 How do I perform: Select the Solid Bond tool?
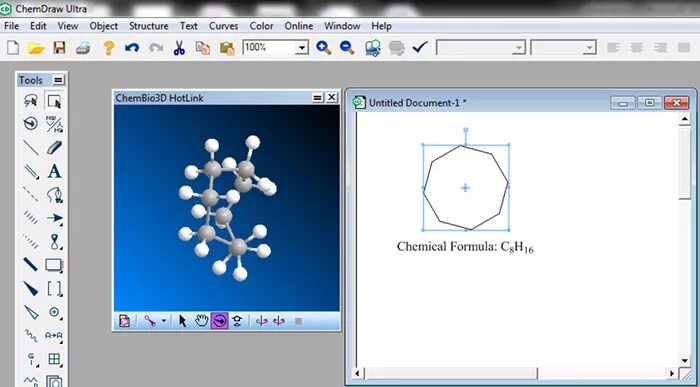point(30,147)
